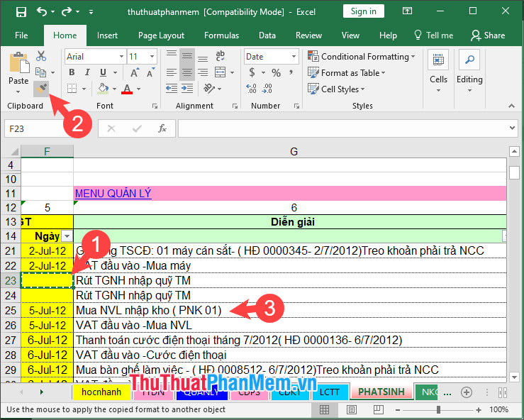
Task: Align text left in cell
Action: coord(172,72)
